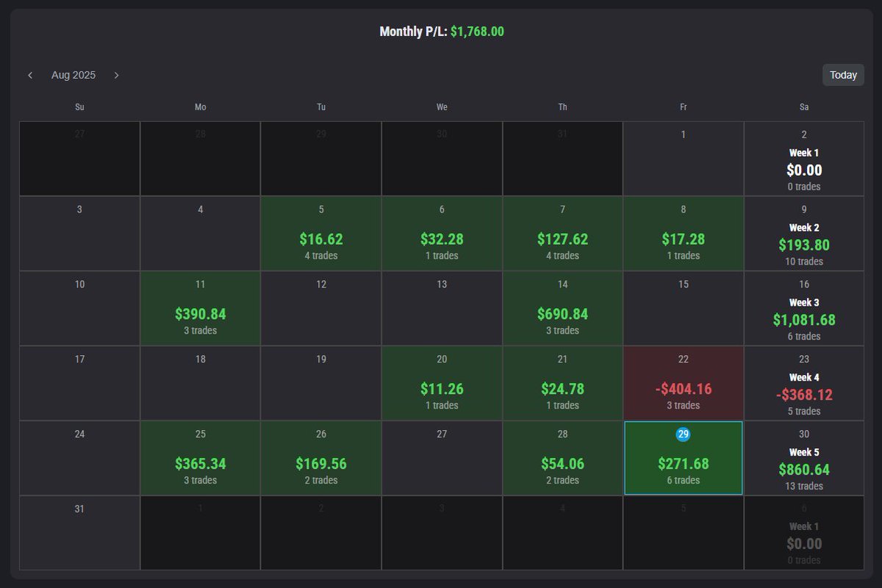The image size is (882, 588).
Task: Select August 29 showing $271.68 profit
Action: [x=683, y=457]
